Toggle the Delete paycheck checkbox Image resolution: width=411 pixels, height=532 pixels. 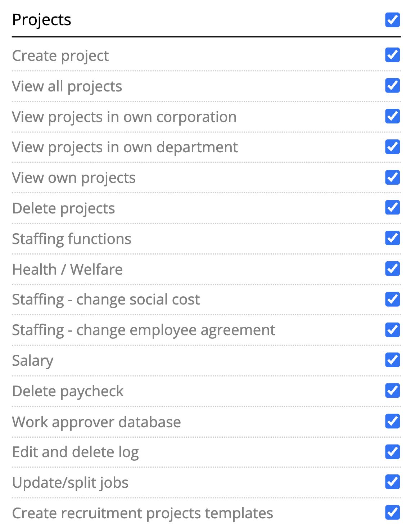pos(392,391)
